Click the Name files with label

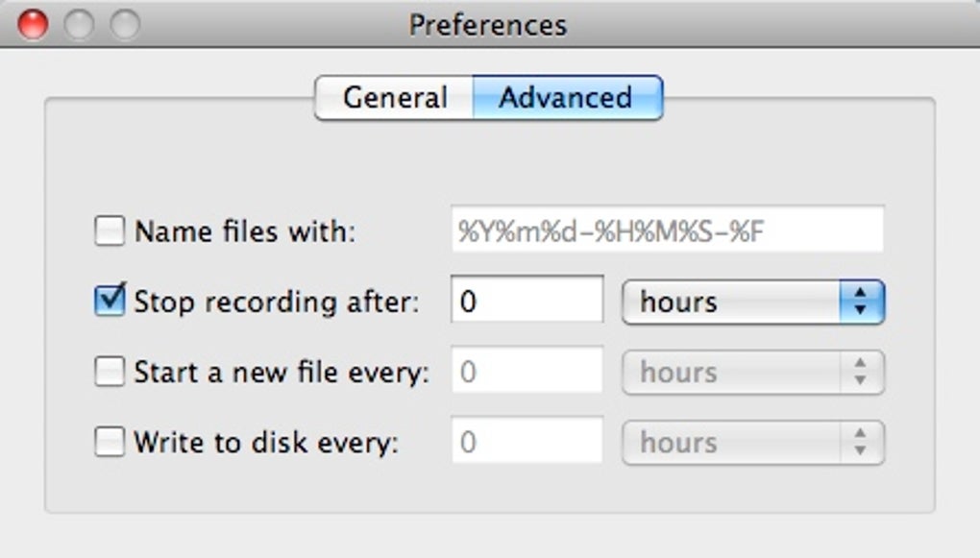point(245,231)
